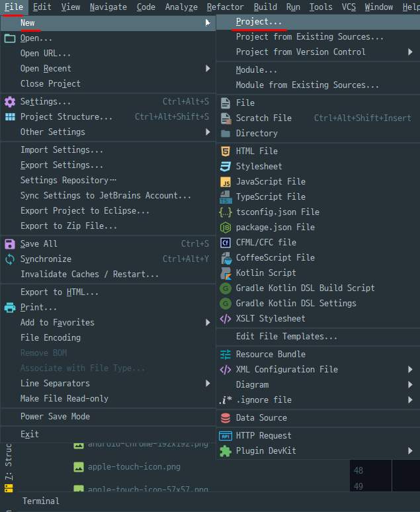Click the Kotlin Script icon
Image resolution: width=420 pixels, height=512 pixels.
coord(226,273)
